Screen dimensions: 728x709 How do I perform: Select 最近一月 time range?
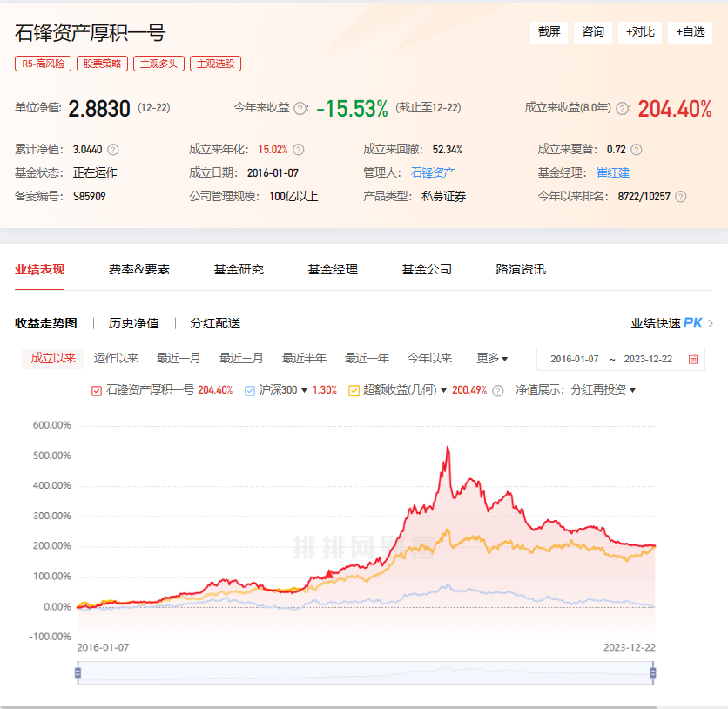point(179,359)
